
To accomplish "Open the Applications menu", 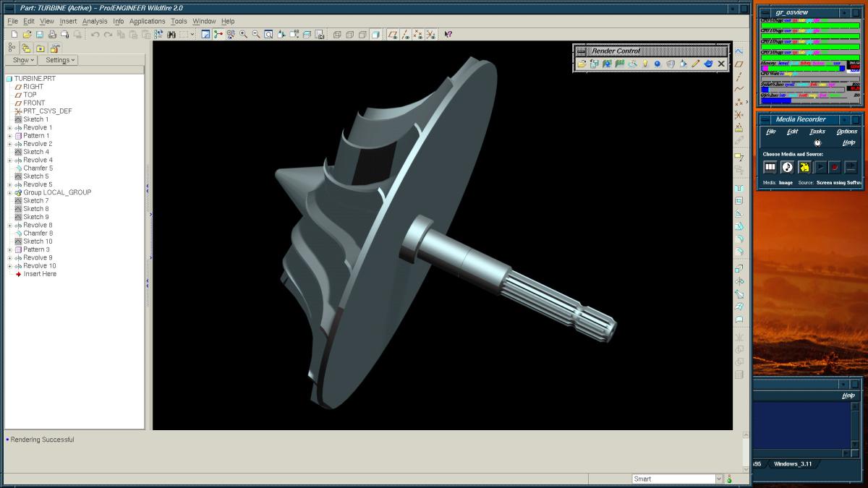I will (147, 22).
